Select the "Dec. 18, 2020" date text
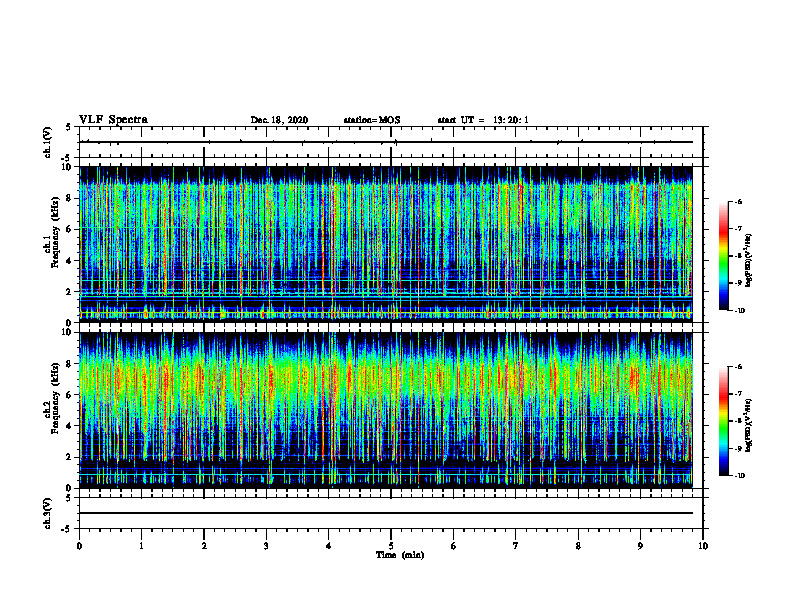 [x=279, y=120]
